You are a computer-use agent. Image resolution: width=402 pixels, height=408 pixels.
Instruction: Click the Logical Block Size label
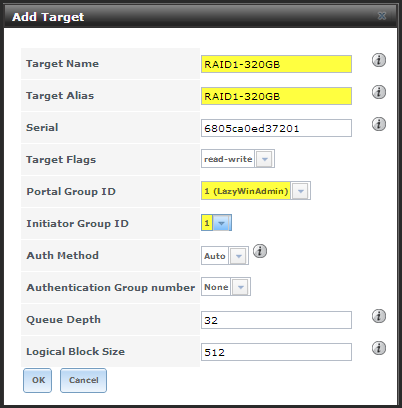[75, 352]
